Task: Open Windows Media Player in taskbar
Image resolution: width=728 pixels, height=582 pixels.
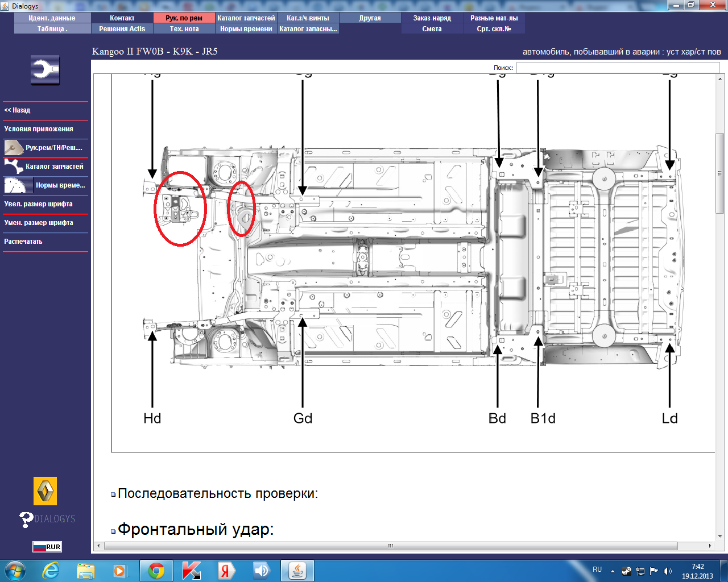Action: click(119, 571)
